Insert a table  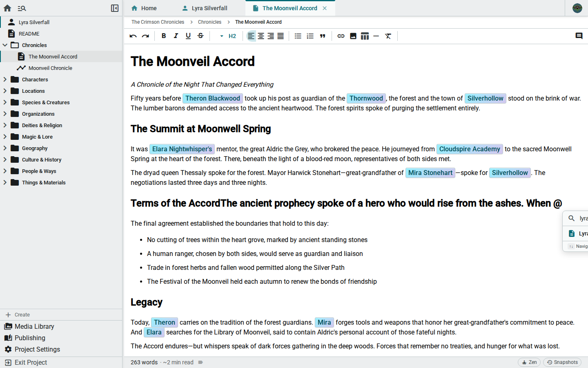point(365,36)
